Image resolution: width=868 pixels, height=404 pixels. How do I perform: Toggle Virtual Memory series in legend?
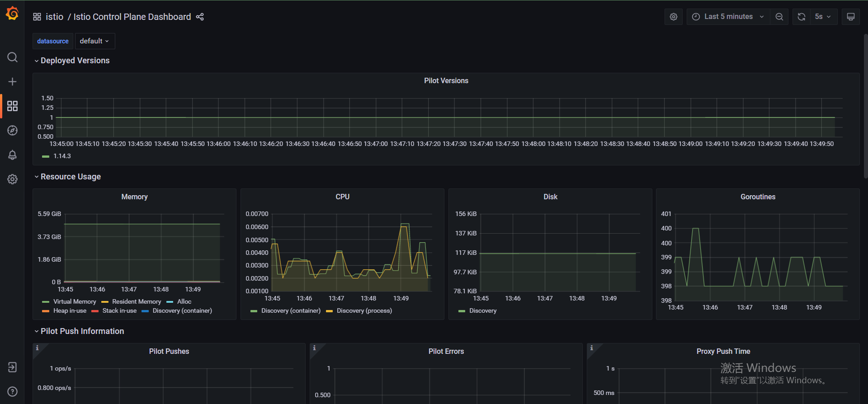tap(75, 302)
